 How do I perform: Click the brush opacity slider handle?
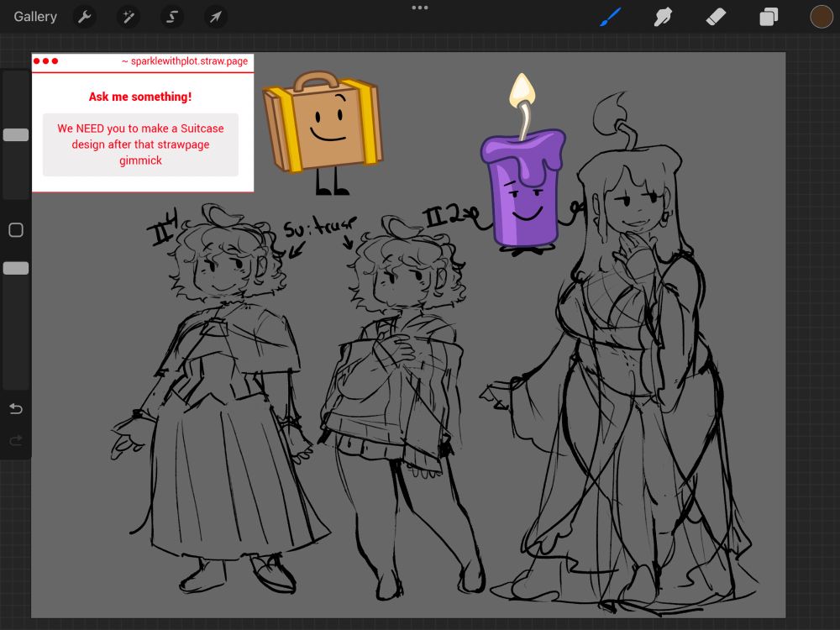pyautogui.click(x=16, y=268)
